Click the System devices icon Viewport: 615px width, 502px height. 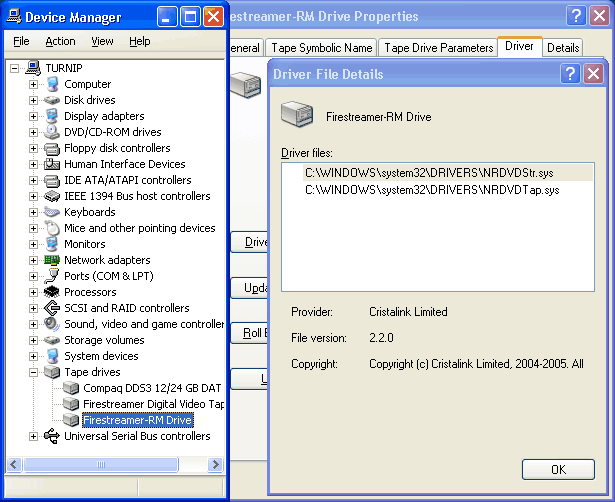[x=52, y=356]
